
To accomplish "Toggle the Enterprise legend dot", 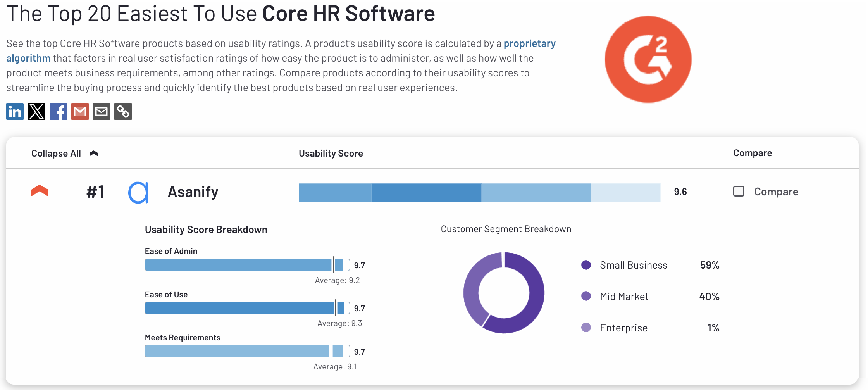I will click(x=586, y=328).
